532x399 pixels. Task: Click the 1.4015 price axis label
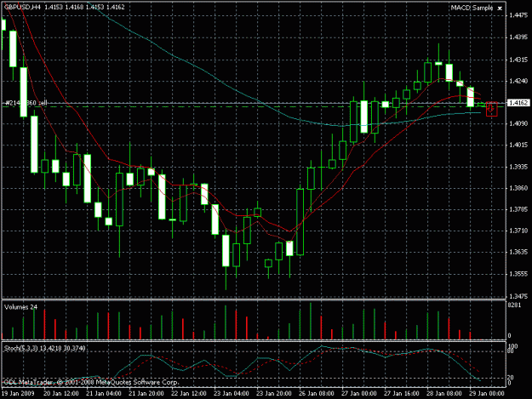pos(518,145)
